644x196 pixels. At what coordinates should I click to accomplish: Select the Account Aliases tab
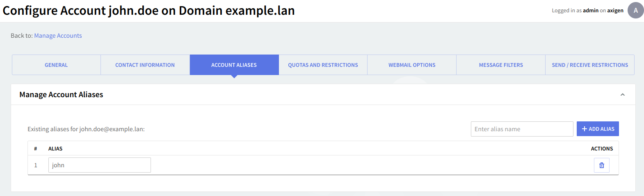coord(234,65)
